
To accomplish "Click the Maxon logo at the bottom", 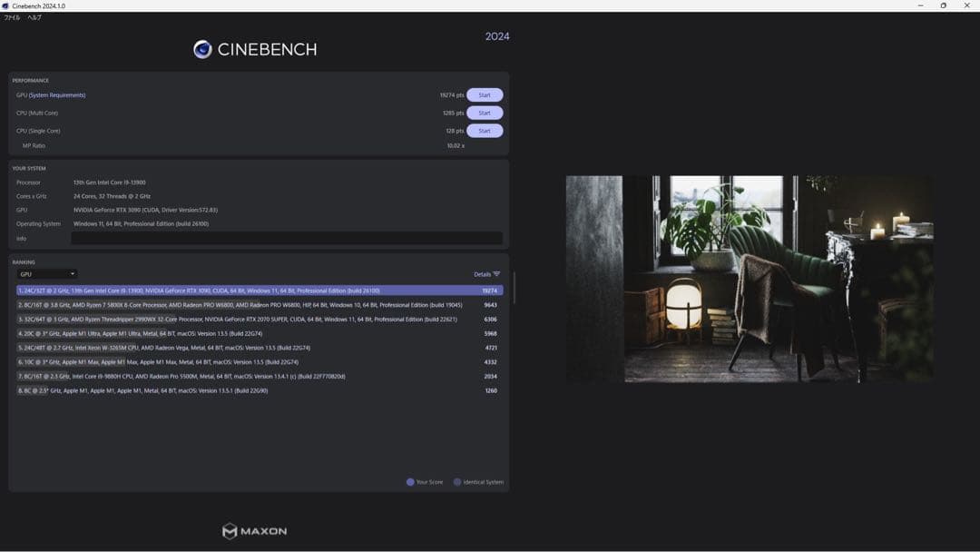I will pyautogui.click(x=255, y=531).
